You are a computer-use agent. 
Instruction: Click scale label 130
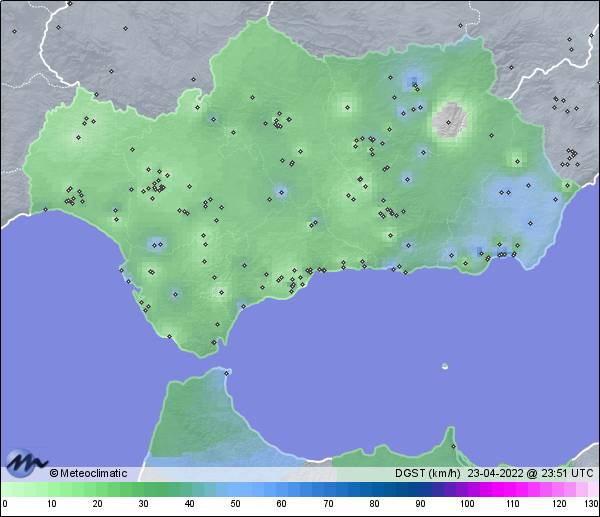pyautogui.click(x=592, y=504)
